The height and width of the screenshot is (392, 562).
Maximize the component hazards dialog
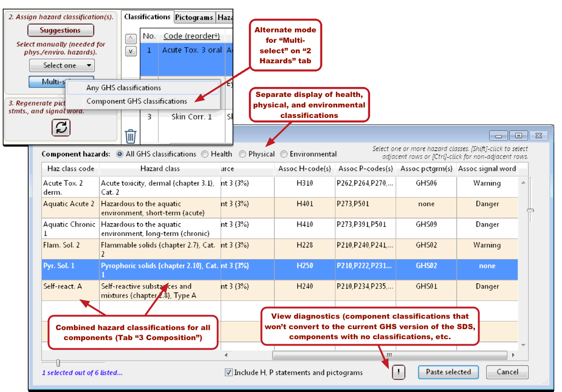(x=519, y=136)
